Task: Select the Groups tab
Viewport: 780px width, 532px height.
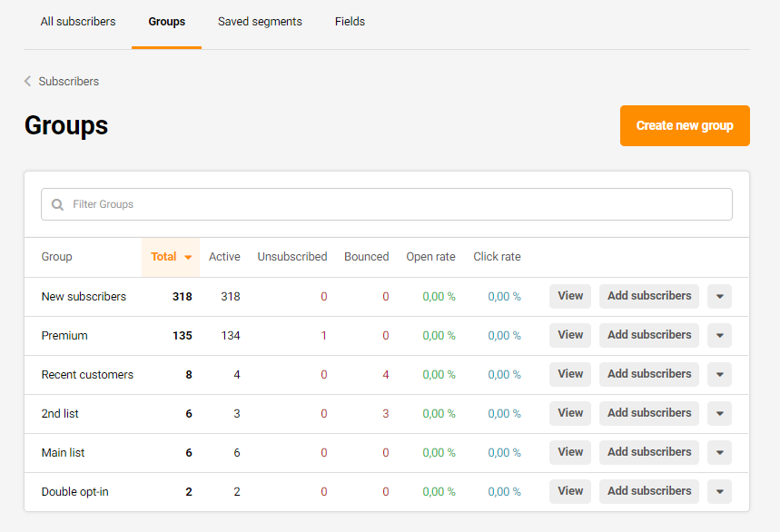Action: click(x=166, y=21)
